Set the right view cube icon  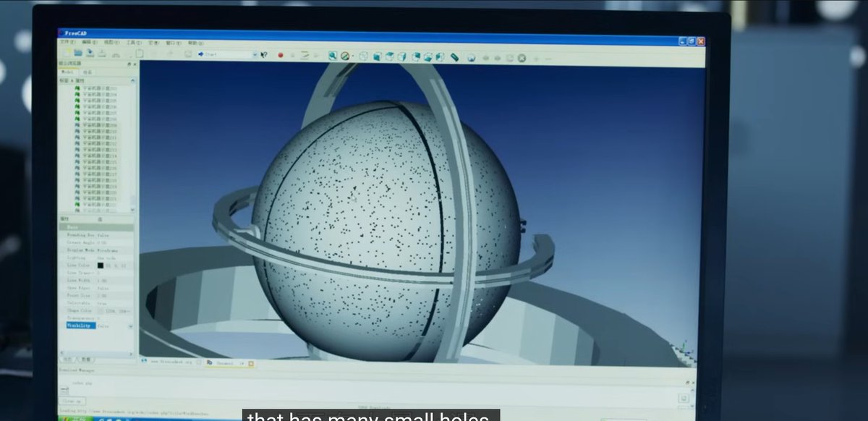[x=402, y=57]
